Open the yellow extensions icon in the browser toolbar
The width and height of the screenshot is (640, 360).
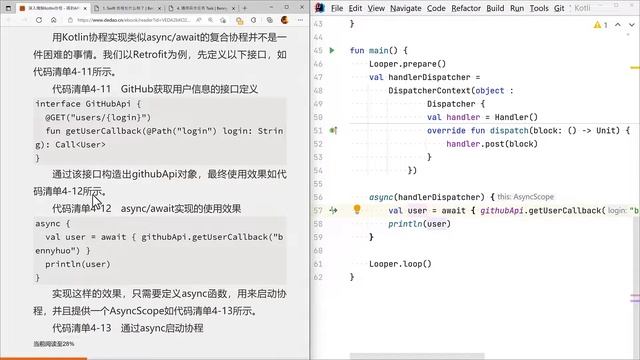coord(240,20)
